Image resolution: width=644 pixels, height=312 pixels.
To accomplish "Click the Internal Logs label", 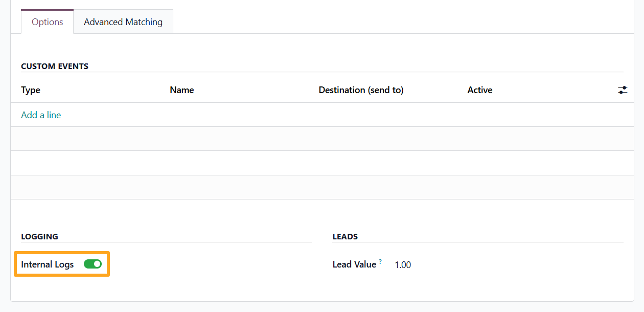I will [48, 264].
